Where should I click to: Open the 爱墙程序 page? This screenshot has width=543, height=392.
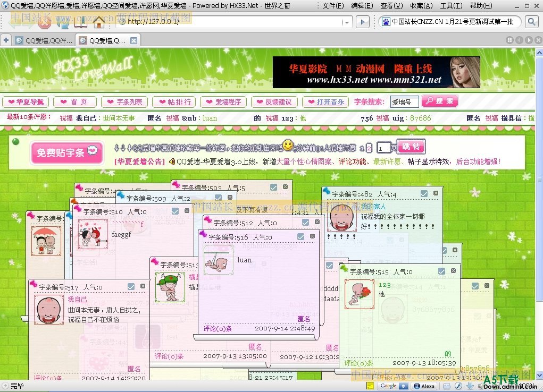click(x=223, y=102)
